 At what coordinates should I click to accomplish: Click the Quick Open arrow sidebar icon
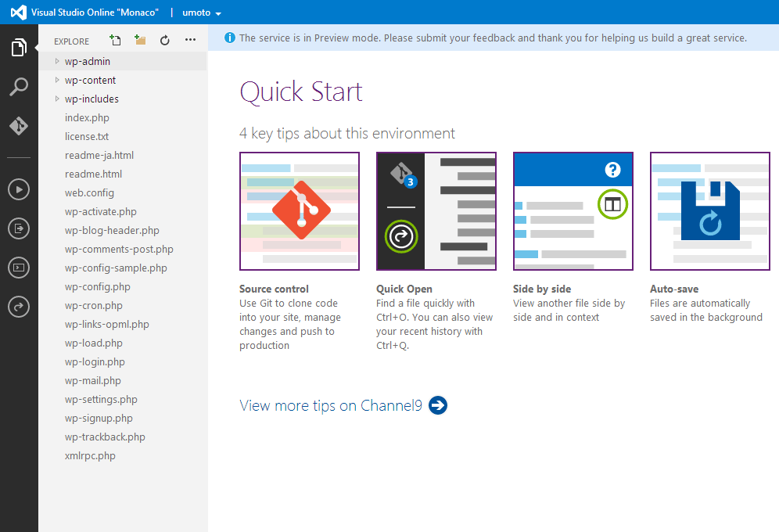click(x=19, y=307)
